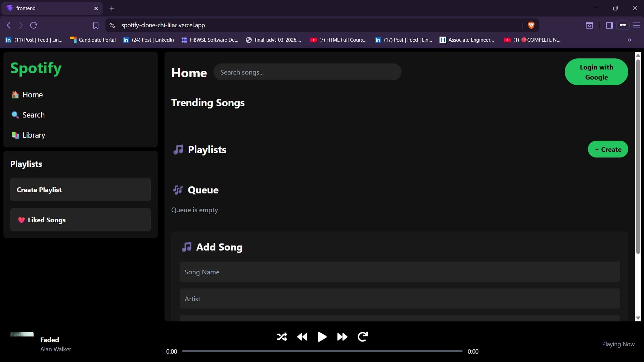
Task: Click Login with Google
Action: pos(596,72)
